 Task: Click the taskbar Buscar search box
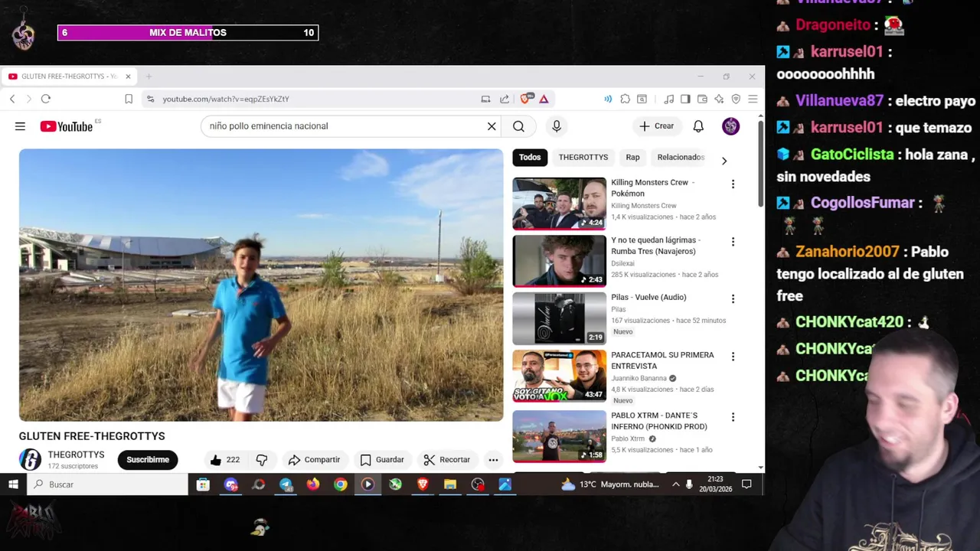click(107, 484)
